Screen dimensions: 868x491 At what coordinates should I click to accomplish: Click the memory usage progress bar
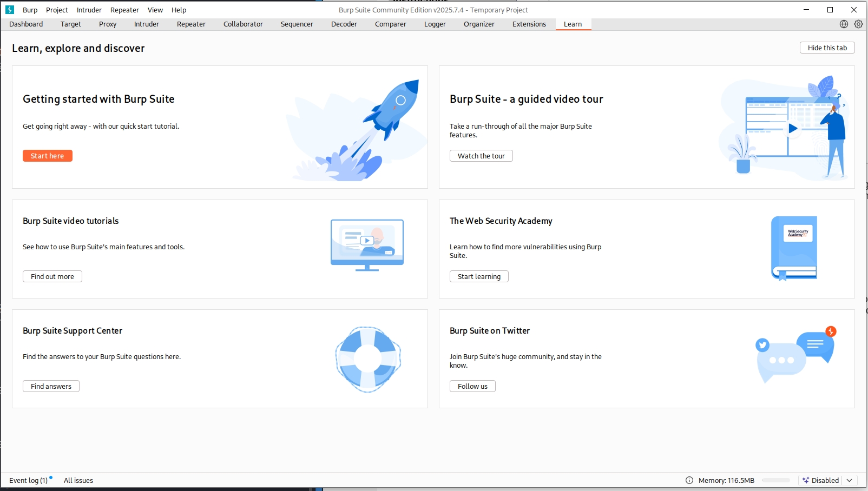click(x=777, y=480)
